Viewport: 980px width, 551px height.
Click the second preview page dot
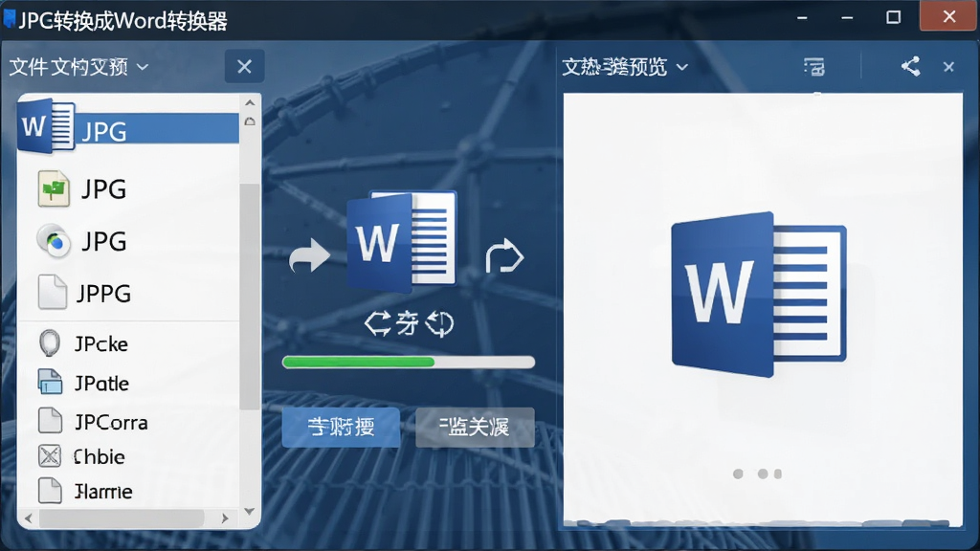point(763,474)
